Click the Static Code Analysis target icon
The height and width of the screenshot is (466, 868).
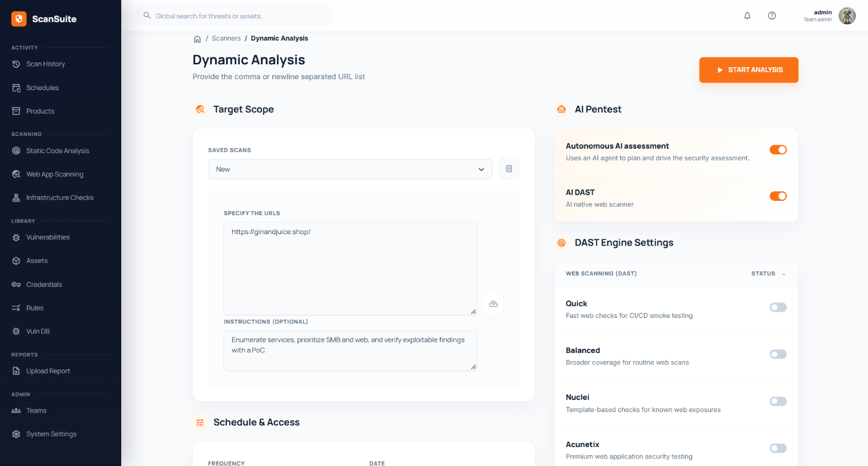[16, 151]
